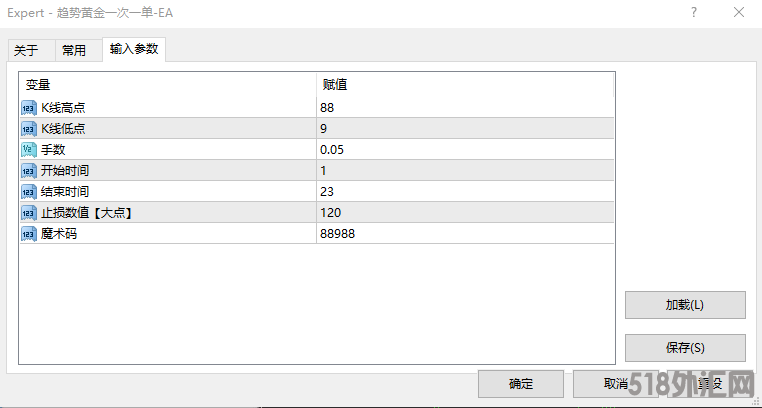
Task: Click the icon beside 魔术码
Action: tap(29, 234)
